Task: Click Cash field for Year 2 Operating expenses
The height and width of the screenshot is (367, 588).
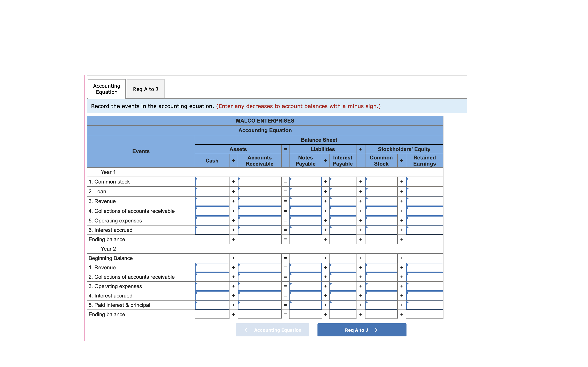Action: click(212, 286)
